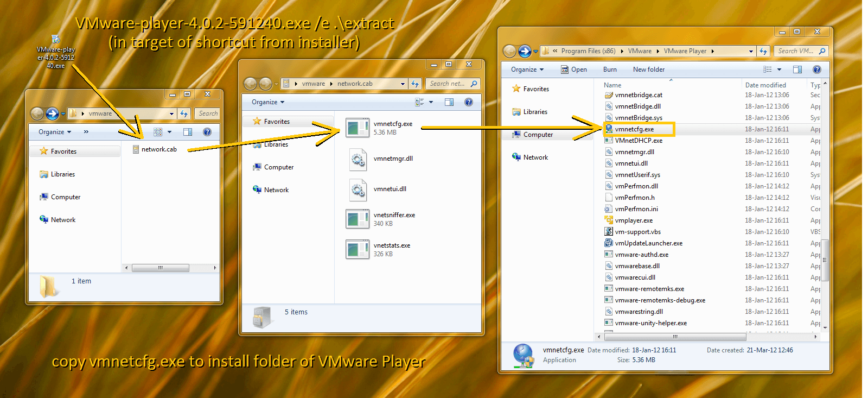Viewport: 868px width, 398px height.
Task: Click Search VM... box in VMware Player window
Action: coord(801,51)
